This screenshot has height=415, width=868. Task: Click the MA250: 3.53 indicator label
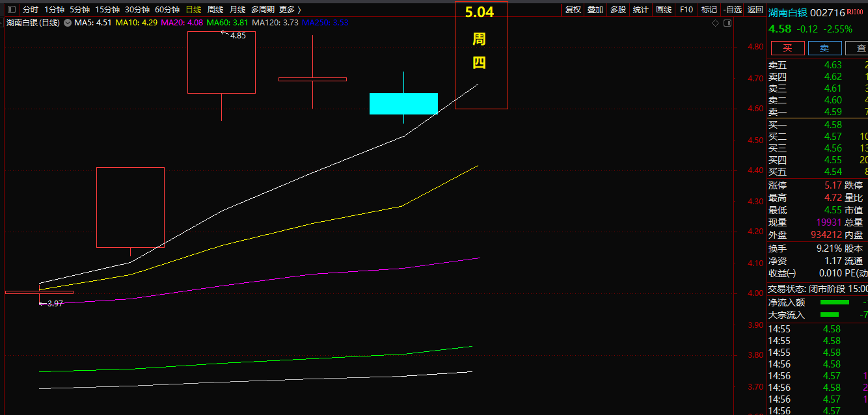point(325,23)
